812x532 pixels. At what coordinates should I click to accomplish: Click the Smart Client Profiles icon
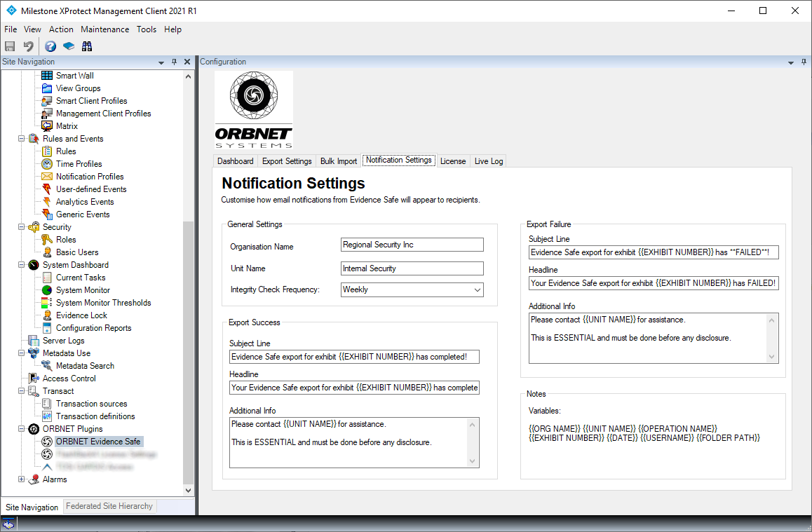[47, 101]
